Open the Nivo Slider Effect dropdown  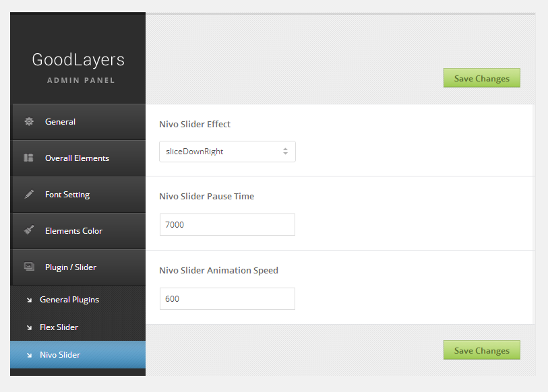(227, 152)
